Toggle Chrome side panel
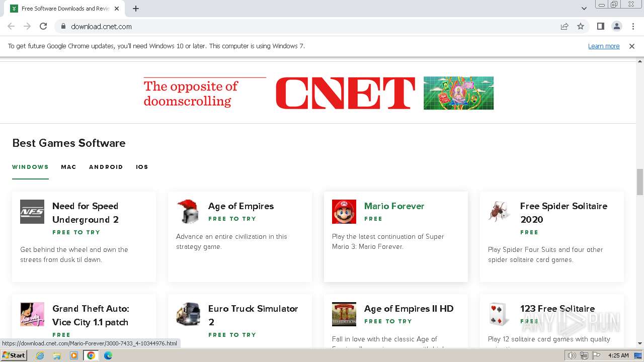The height and width of the screenshot is (362, 644). coord(600,26)
